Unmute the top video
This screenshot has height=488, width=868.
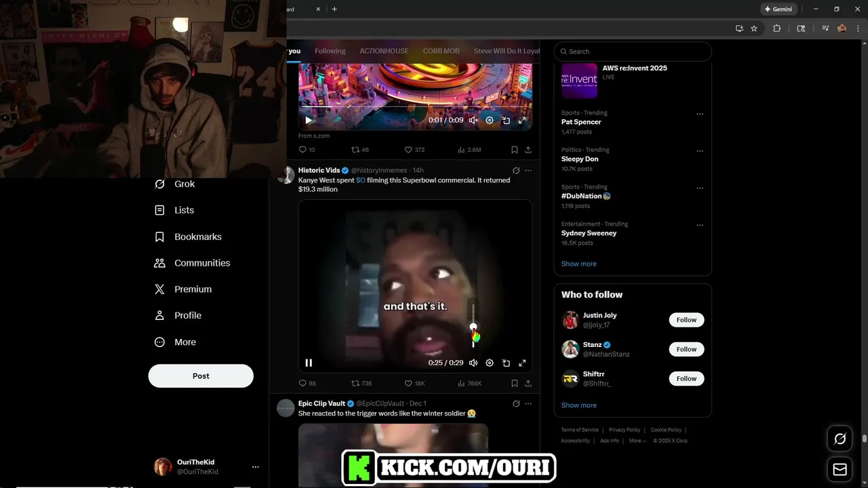tap(473, 120)
